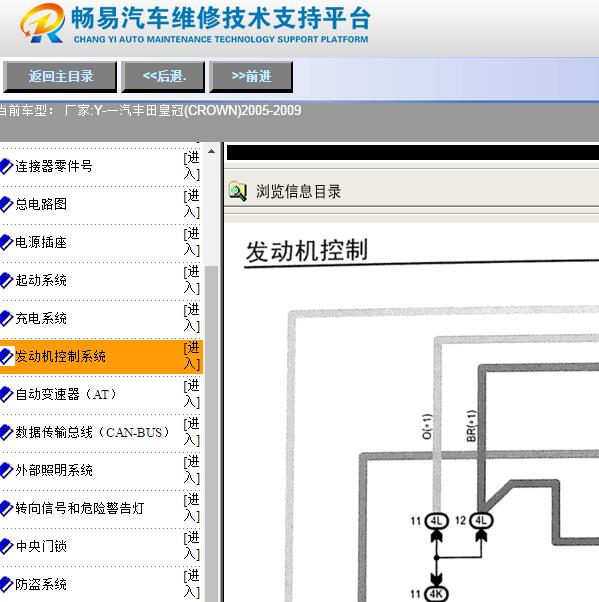Click the pencil icon beside 起动系统
The image size is (599, 602).
tap(6, 280)
